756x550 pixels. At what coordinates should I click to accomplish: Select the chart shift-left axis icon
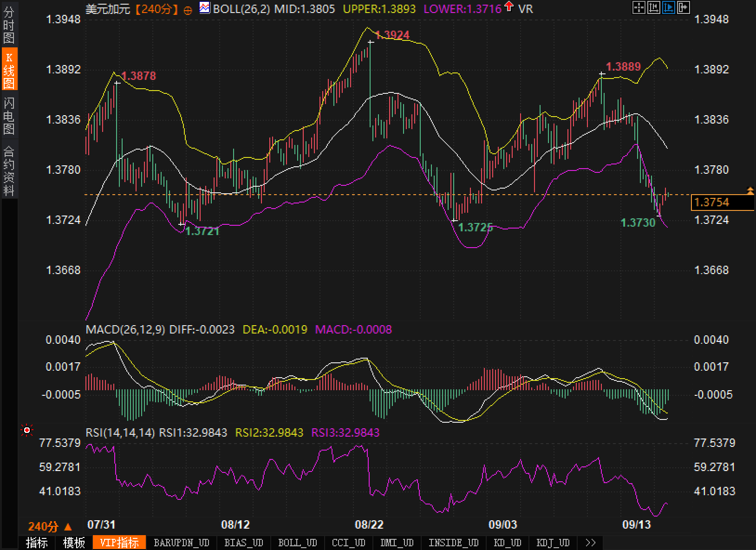pyautogui.click(x=654, y=7)
